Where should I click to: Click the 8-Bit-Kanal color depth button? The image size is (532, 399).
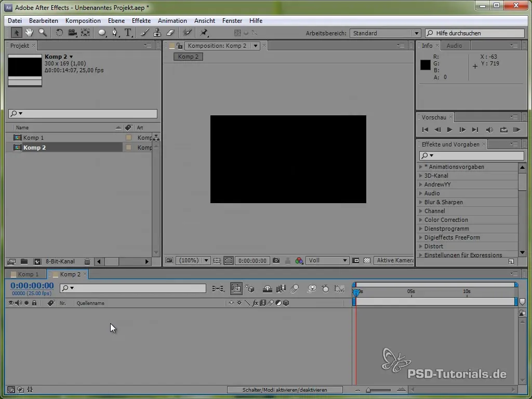pyautogui.click(x=60, y=262)
